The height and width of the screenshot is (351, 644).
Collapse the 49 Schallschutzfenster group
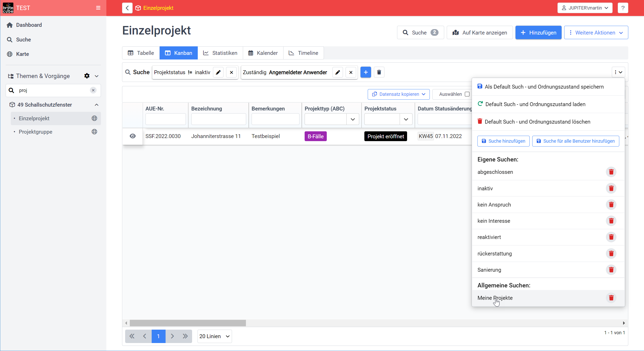point(97,105)
